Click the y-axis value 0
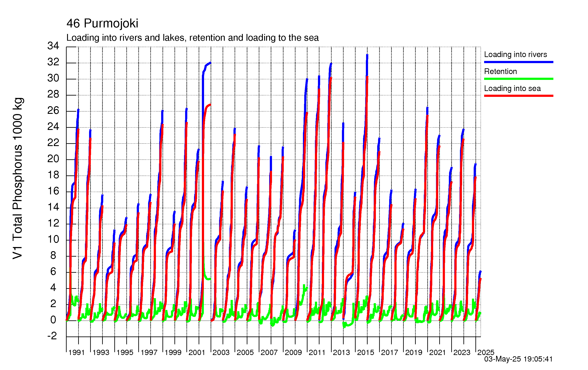Viewport: 588px width, 370px height. [x=53, y=320]
